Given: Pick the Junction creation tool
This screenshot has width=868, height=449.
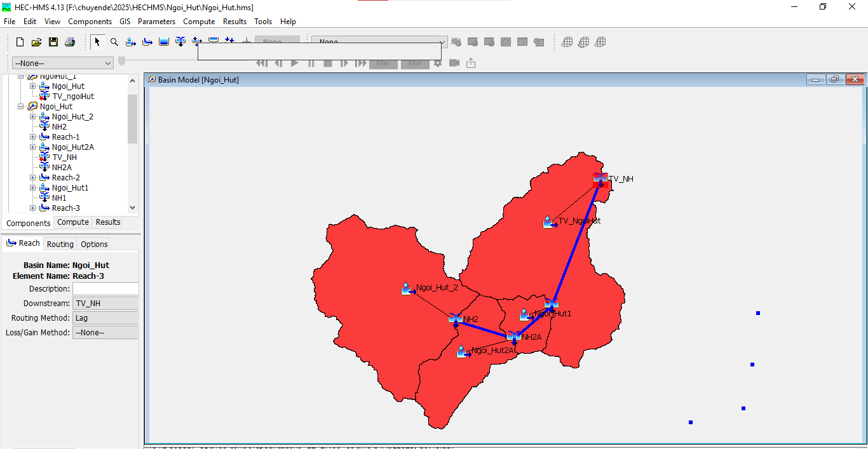Looking at the screenshot, I should click(x=180, y=43).
